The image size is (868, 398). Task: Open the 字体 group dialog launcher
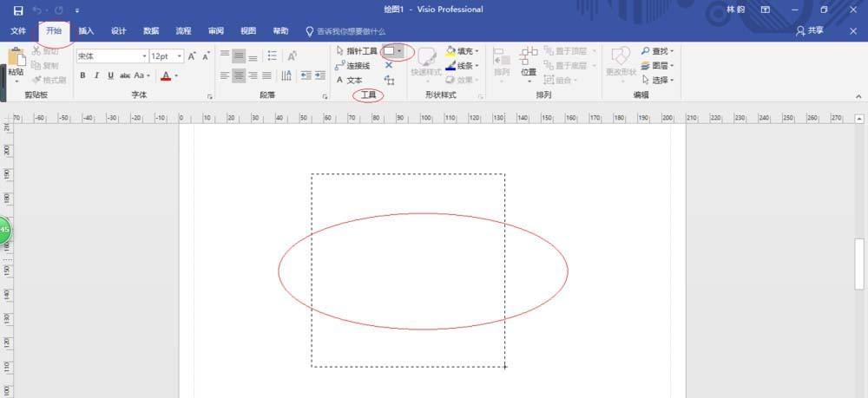(x=210, y=97)
